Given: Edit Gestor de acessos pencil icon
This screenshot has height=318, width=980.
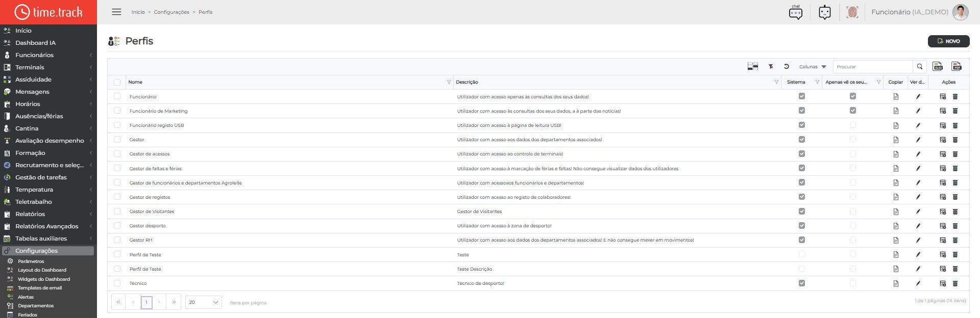Looking at the screenshot, I should pyautogui.click(x=918, y=154).
